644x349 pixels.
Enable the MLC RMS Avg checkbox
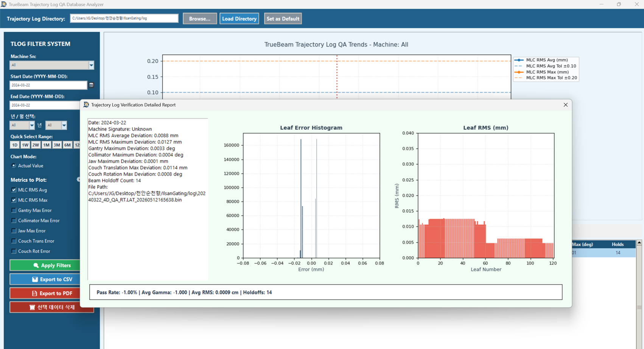(x=14, y=190)
